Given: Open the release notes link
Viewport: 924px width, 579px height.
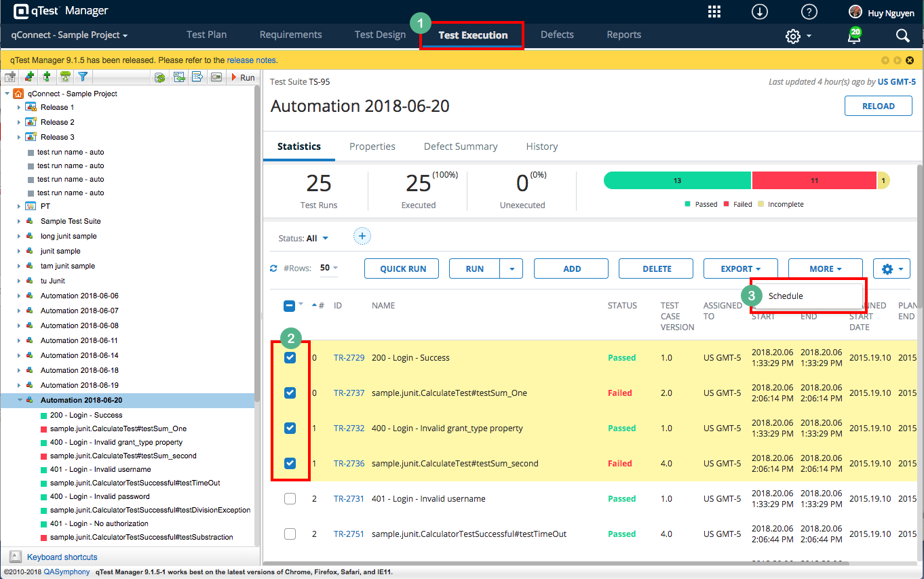Looking at the screenshot, I should tap(251, 60).
